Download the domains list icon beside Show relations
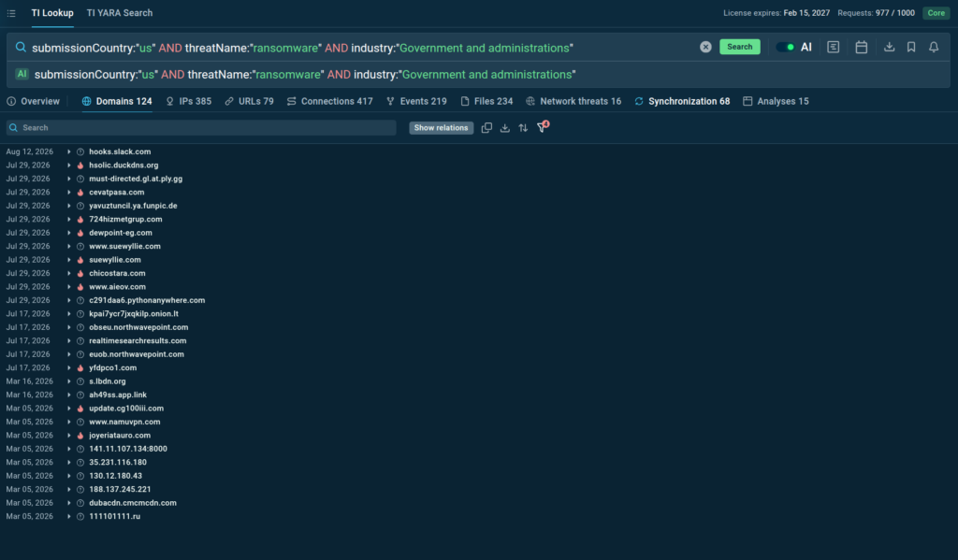Screen dimensions: 958x560 (504, 128)
